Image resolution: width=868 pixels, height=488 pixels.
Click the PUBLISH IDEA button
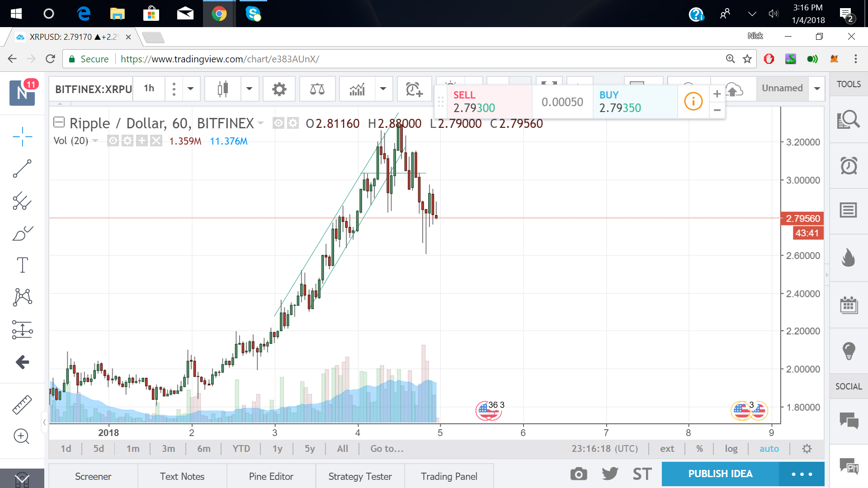[720, 474]
